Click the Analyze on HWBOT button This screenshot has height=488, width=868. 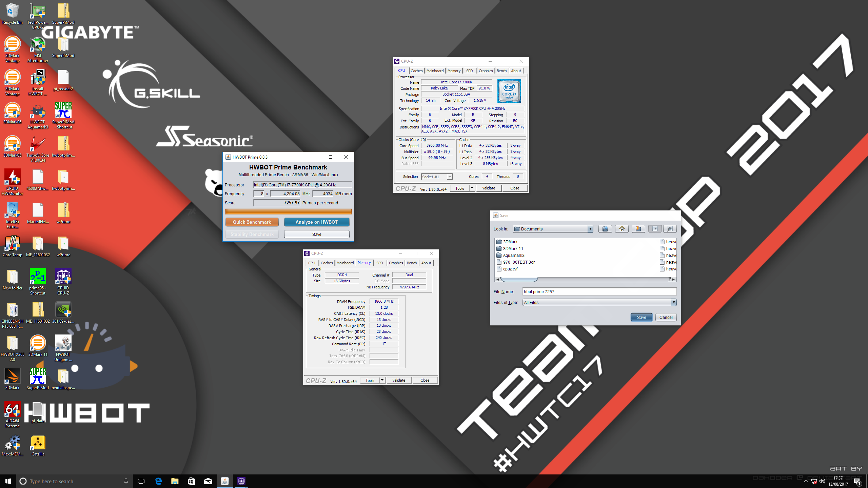[x=317, y=222]
